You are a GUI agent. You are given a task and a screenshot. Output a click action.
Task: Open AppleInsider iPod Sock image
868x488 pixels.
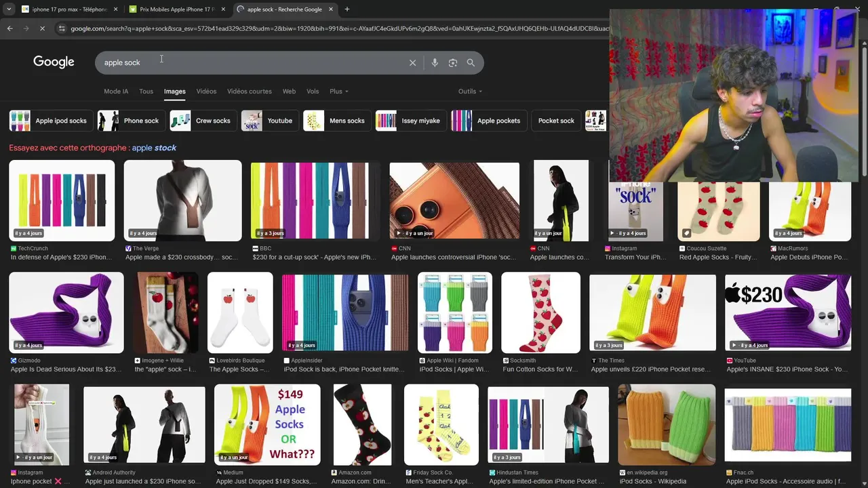tap(345, 312)
